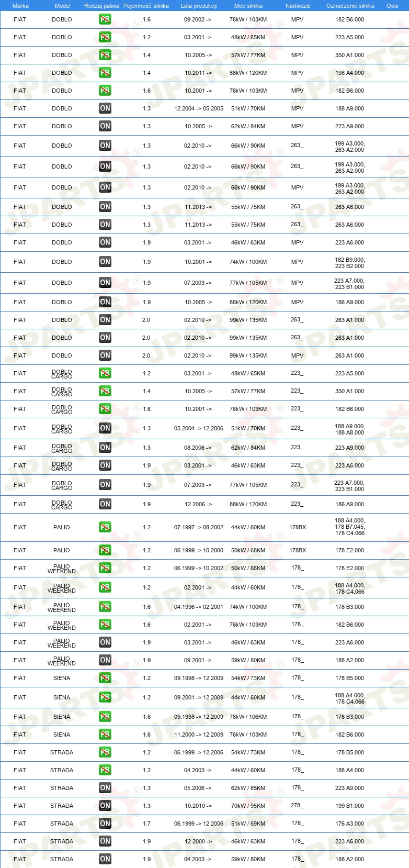Image resolution: width=409 pixels, height=868 pixels.
Task: Click the 'Lata produkcji' column header
Action: tap(199, 6)
